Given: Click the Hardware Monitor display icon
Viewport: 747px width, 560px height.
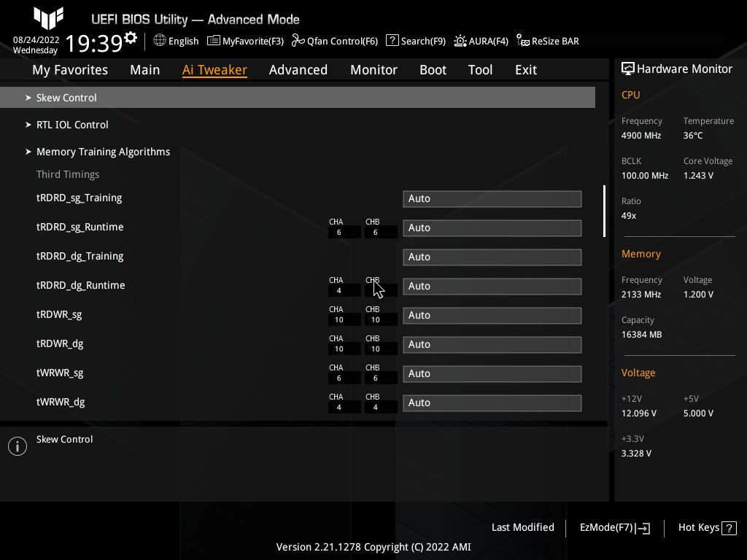Looking at the screenshot, I should (628, 69).
